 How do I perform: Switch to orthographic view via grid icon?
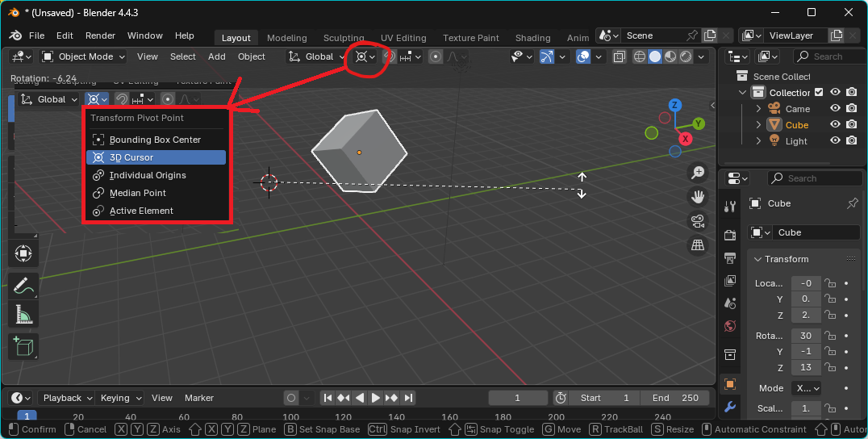698,245
